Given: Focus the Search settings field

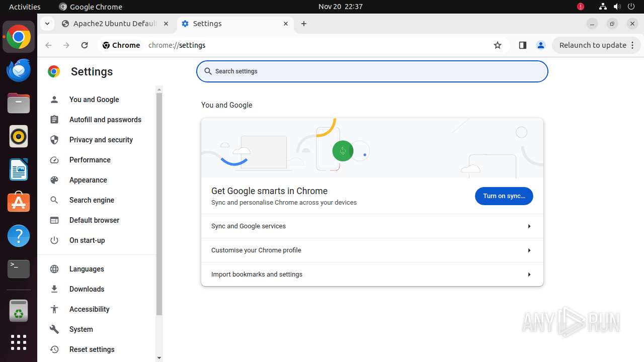Looking at the screenshot, I should pyautogui.click(x=372, y=71).
